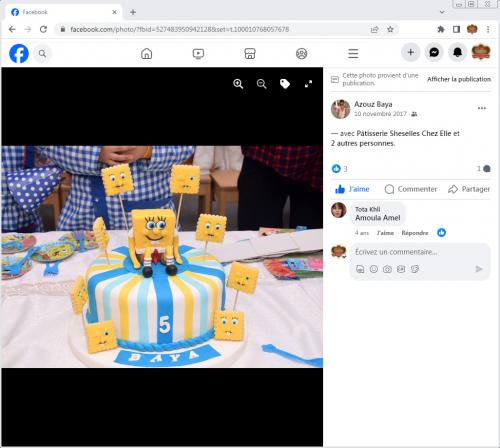Click the J'aime like button

click(x=352, y=189)
